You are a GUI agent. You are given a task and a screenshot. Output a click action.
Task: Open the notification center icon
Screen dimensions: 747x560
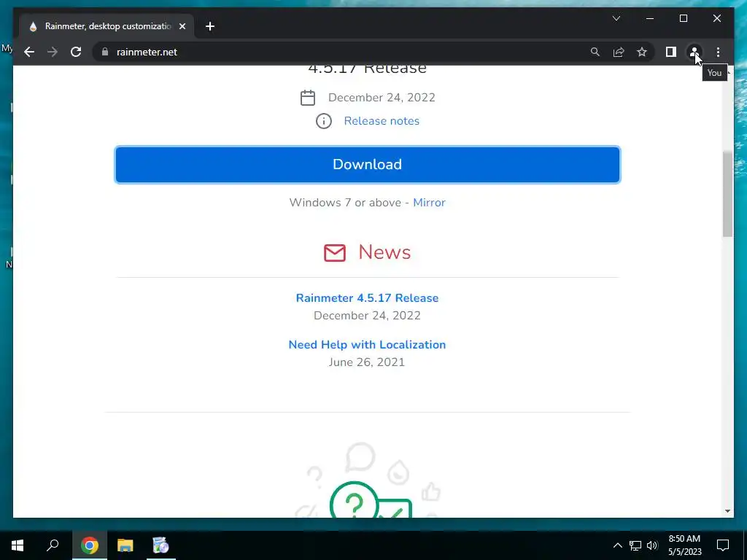click(723, 545)
